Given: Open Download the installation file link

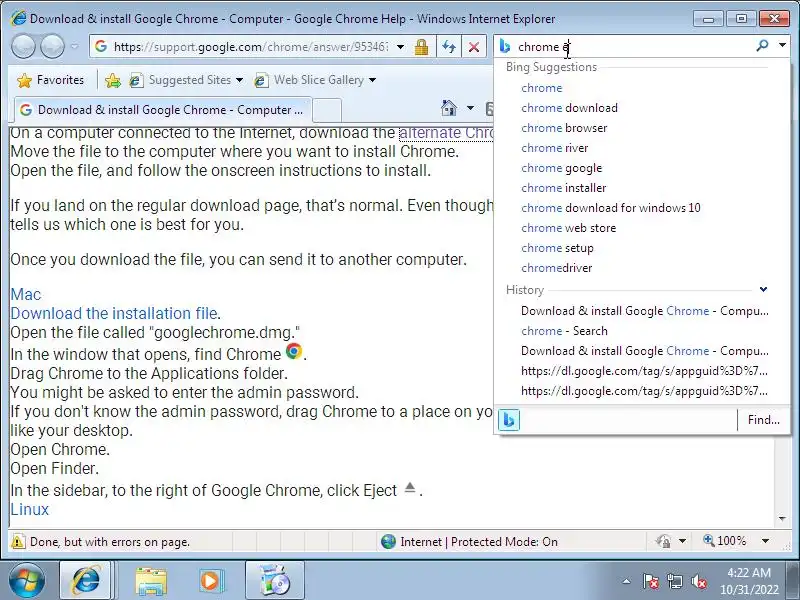Looking at the screenshot, I should 114,313.
